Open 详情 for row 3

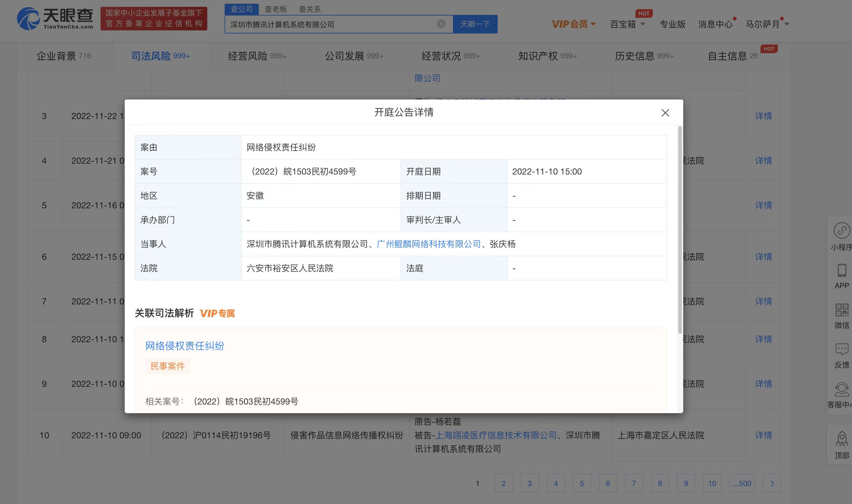coord(763,116)
